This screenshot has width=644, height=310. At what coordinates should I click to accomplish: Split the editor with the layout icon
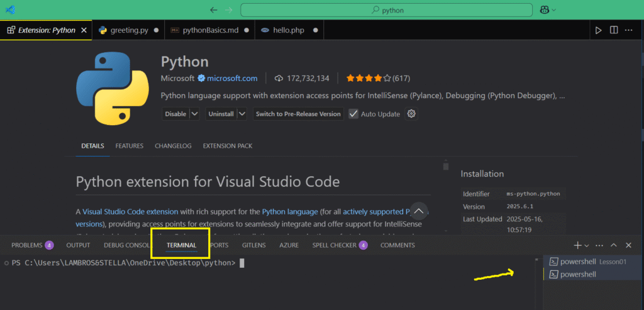pyautogui.click(x=614, y=30)
